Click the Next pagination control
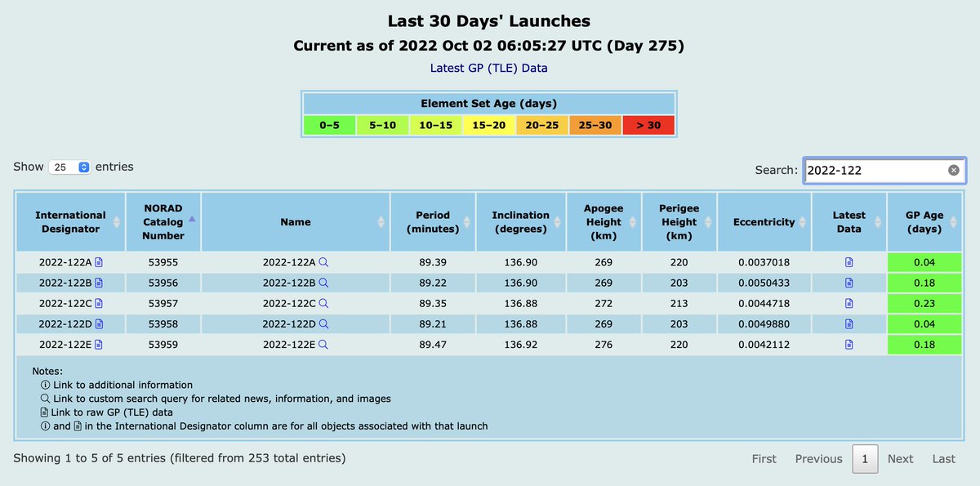980x486 pixels. 900,459
